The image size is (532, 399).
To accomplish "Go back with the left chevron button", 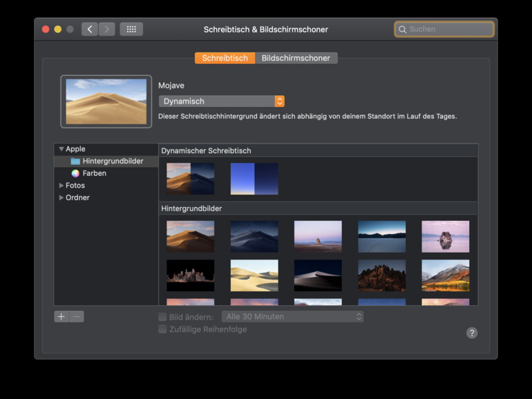I will coord(90,29).
